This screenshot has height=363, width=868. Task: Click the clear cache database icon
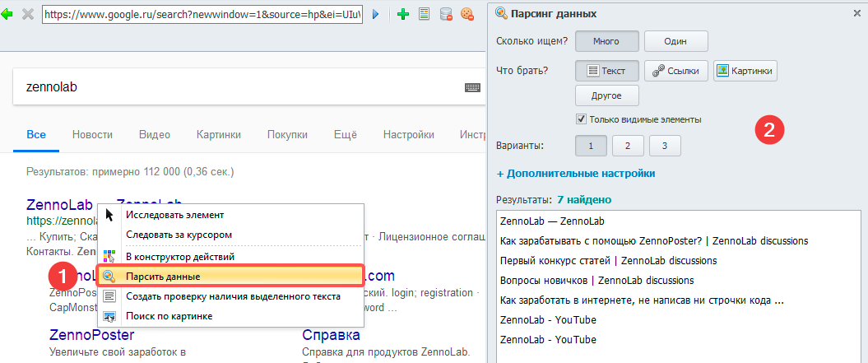click(446, 15)
